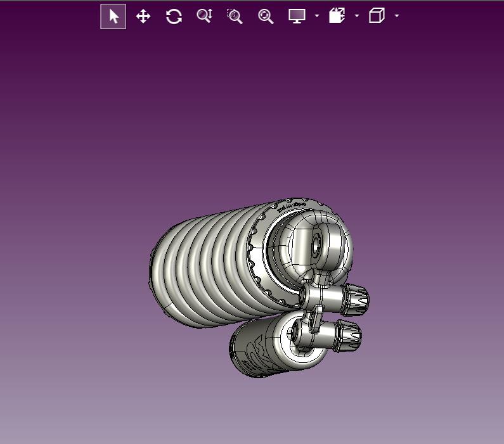Activate the pan move tool

click(143, 16)
